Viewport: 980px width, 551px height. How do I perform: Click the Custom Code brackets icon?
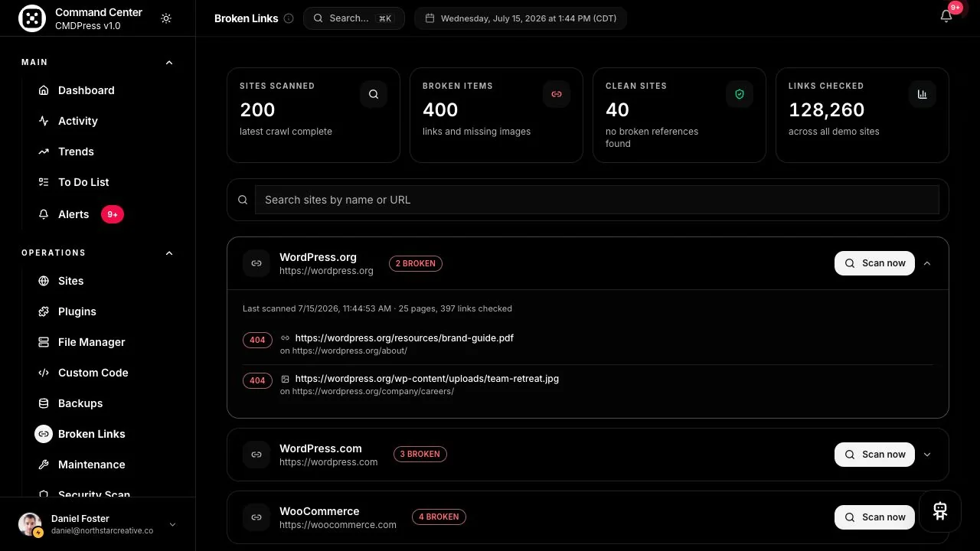[x=44, y=373]
